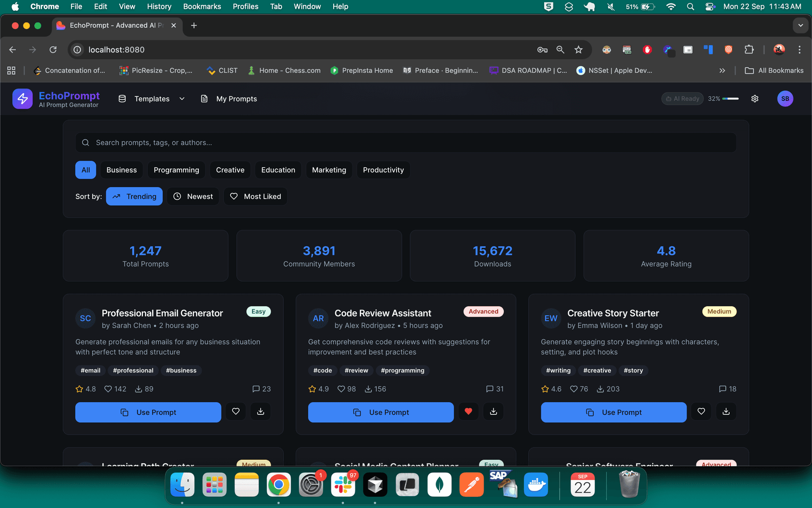This screenshot has height=508, width=812.
Task: Click the SB user avatar
Action: 785,99
